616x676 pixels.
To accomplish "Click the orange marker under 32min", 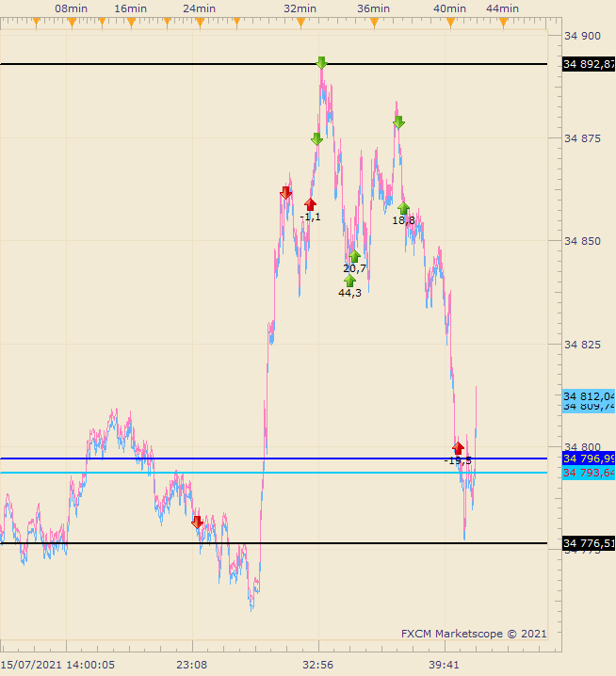I will click(x=301, y=23).
